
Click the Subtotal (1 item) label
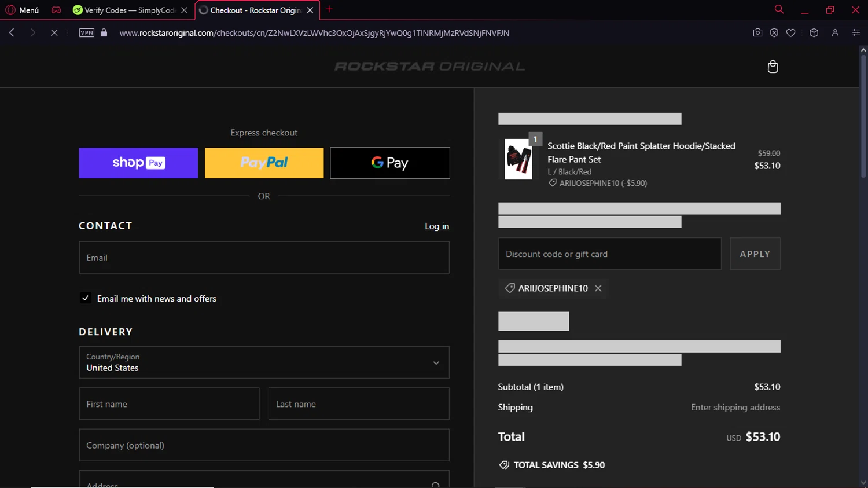point(531,387)
